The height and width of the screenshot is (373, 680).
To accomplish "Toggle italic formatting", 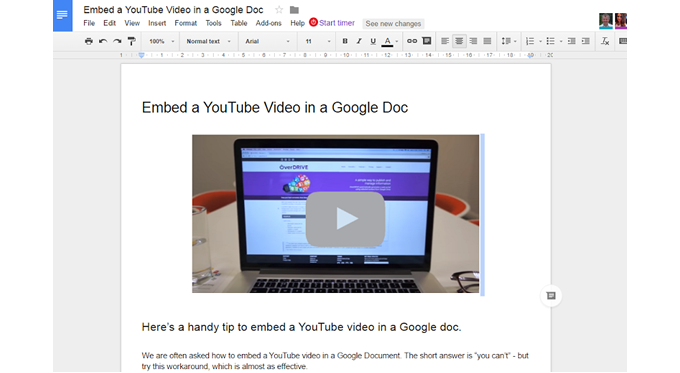I will 359,41.
